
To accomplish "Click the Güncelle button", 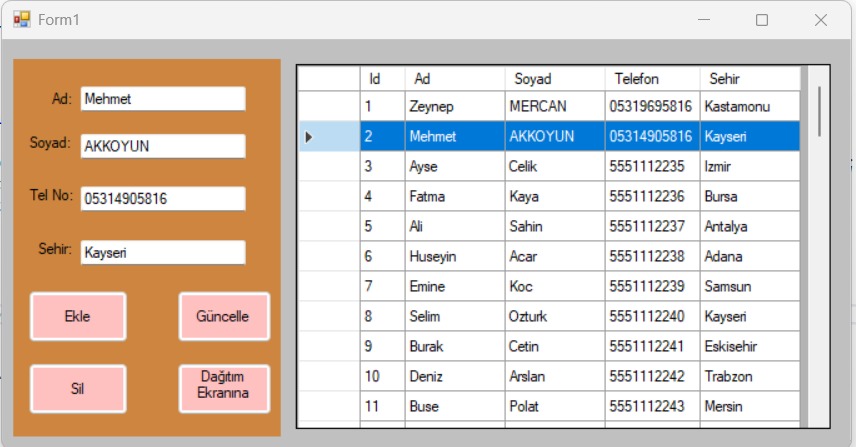I will 224,317.
